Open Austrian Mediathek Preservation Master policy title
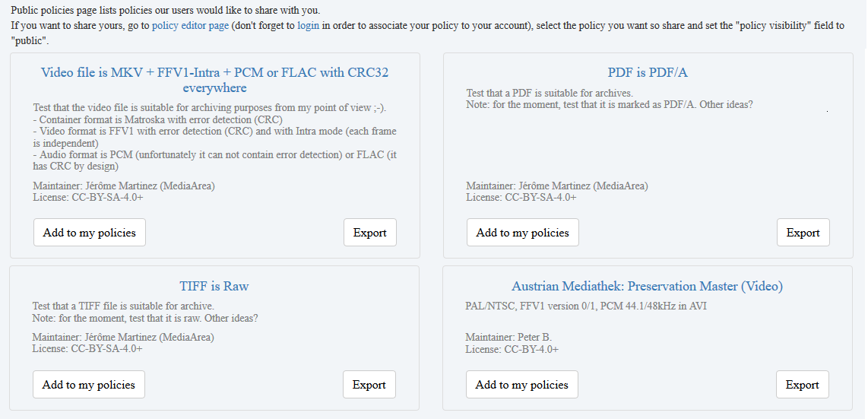The image size is (868, 419). 647,286
